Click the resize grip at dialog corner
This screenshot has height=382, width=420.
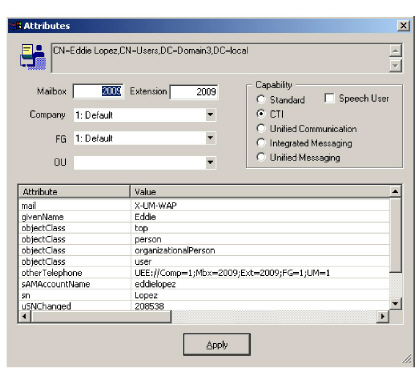[407, 359]
